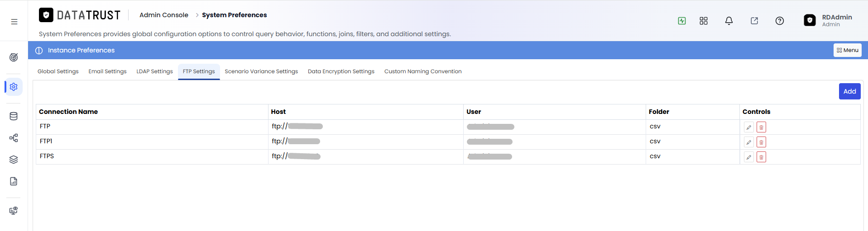The width and height of the screenshot is (868, 231).
Task: Switch to LDAP Settings tab
Action: 154,71
